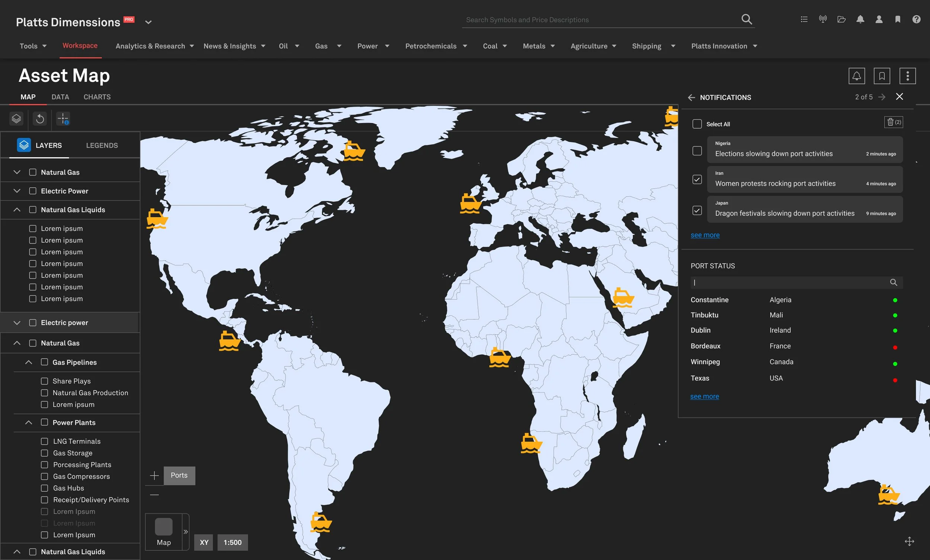
Task: Open the asset map alert bell button
Action: pos(856,76)
